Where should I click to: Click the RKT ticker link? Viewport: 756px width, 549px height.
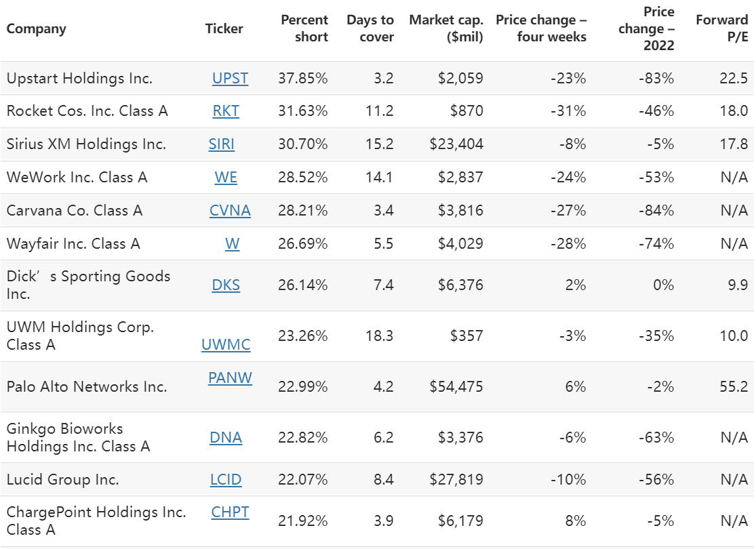click(226, 111)
